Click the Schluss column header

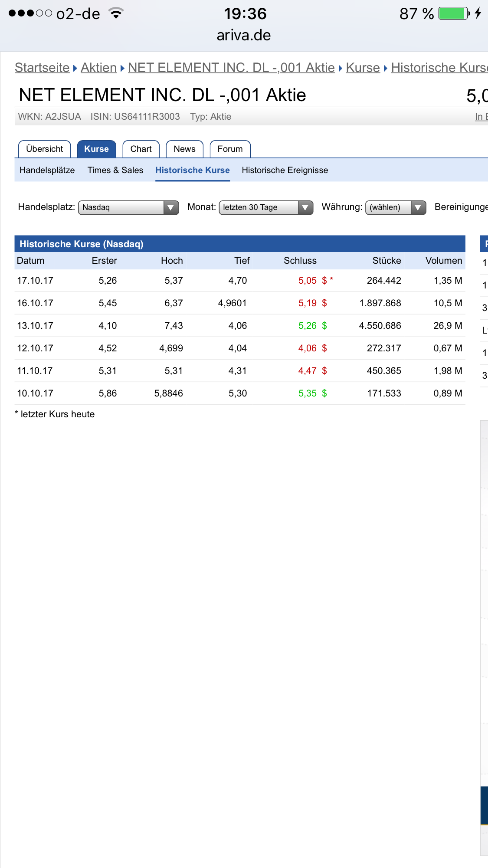[x=300, y=261]
